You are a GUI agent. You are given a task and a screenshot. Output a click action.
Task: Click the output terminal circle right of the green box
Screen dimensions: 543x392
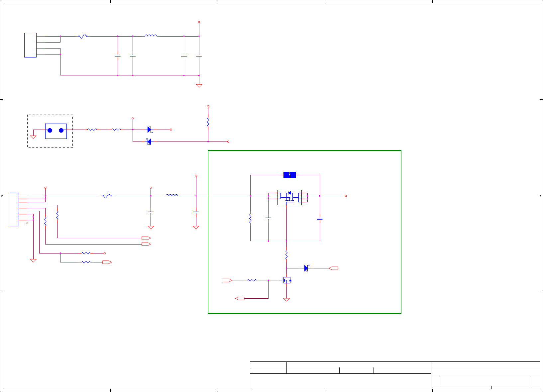[x=346, y=196]
